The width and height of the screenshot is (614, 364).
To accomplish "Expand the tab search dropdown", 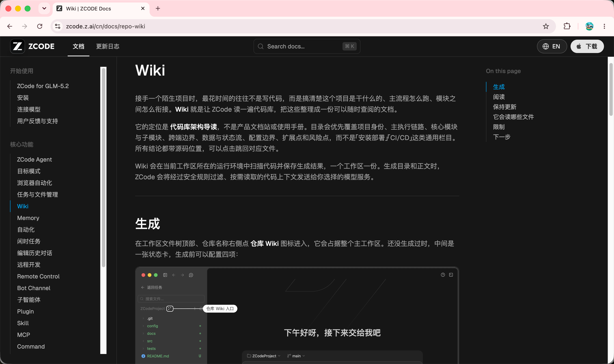I will pos(44,9).
